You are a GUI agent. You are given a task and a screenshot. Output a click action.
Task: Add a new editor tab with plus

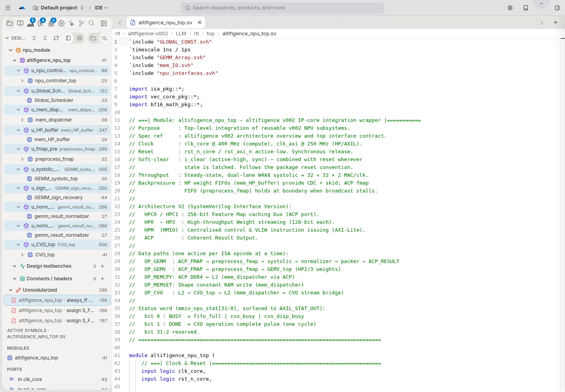point(556,22)
